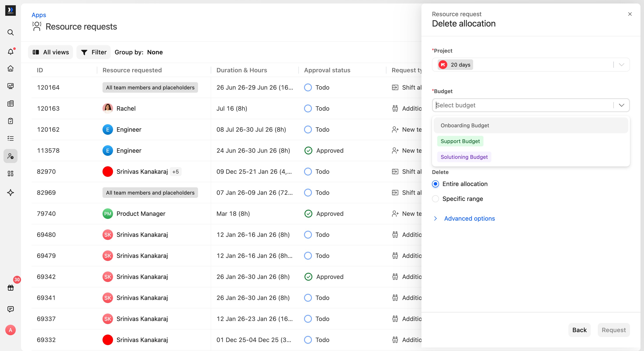Image resolution: width=644 pixels, height=351 pixels.
Task: Sort by the ID column header
Action: [x=40, y=70]
